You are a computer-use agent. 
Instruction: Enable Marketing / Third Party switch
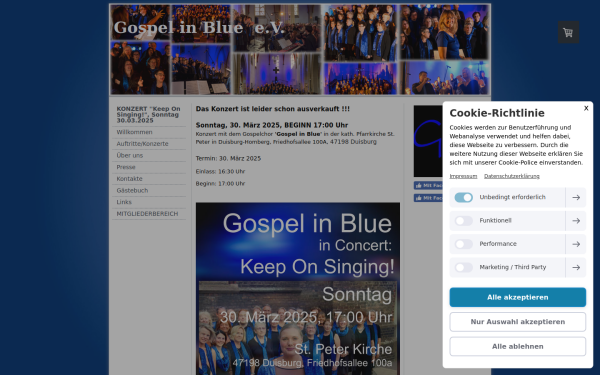tap(463, 267)
